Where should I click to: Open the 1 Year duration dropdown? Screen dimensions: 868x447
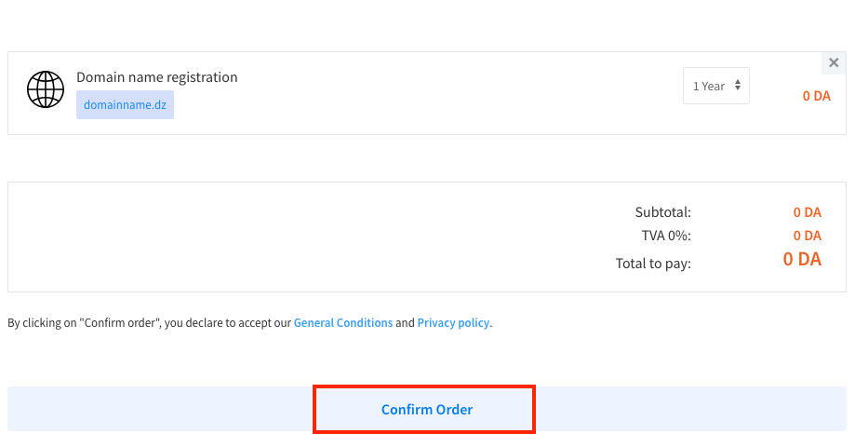coord(715,86)
